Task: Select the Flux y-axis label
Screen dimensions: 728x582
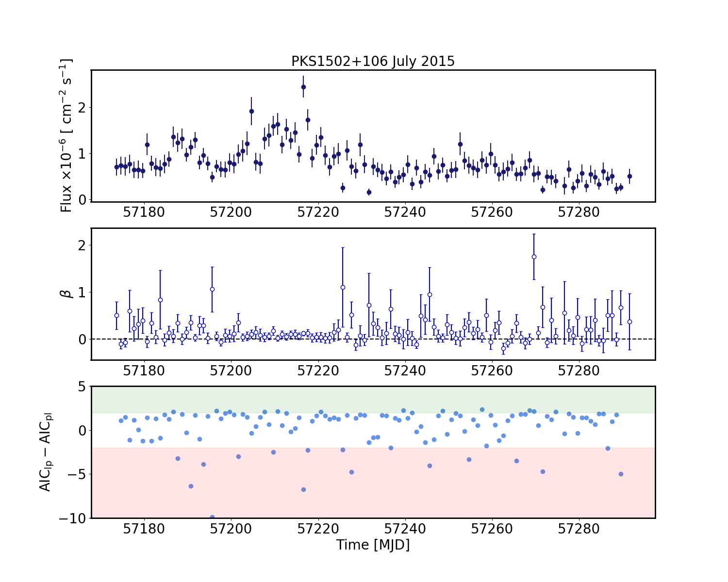Action: 66,135
